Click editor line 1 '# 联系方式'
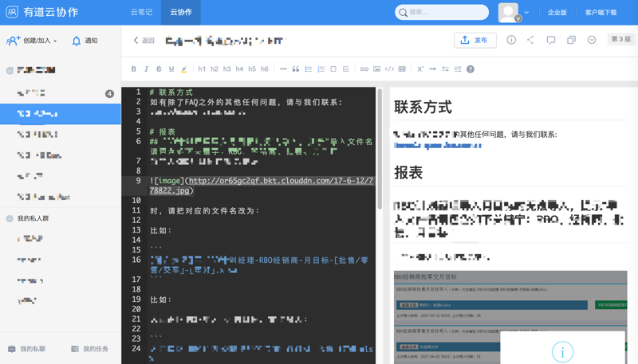The width and height of the screenshot is (638, 364). pos(171,92)
